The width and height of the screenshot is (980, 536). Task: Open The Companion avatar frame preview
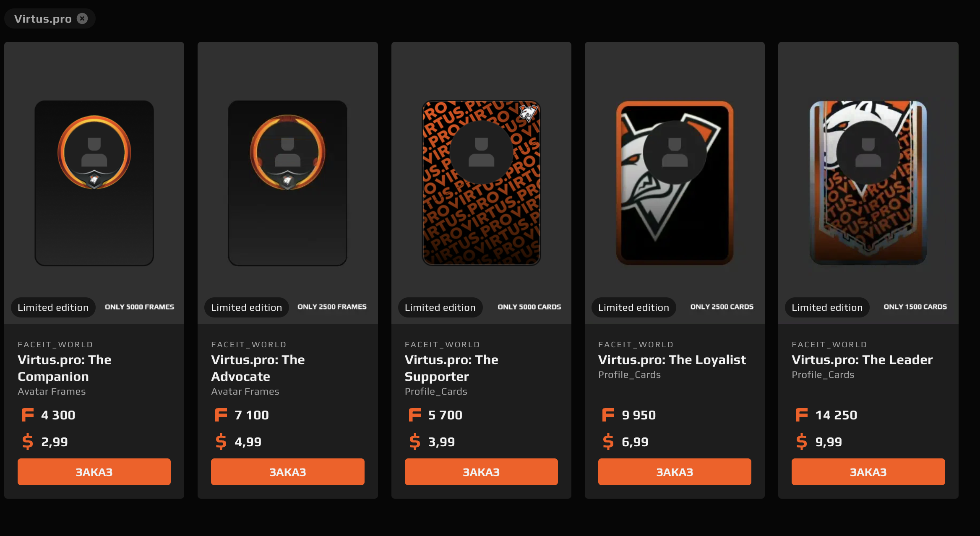(x=94, y=183)
